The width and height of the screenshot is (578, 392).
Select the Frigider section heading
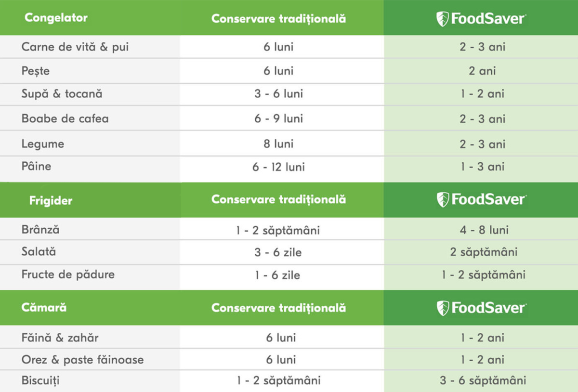(x=51, y=200)
